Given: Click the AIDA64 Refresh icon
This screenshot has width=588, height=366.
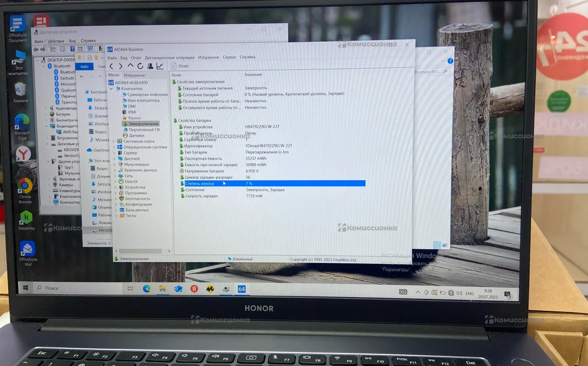Looking at the screenshot, I should tap(140, 66).
